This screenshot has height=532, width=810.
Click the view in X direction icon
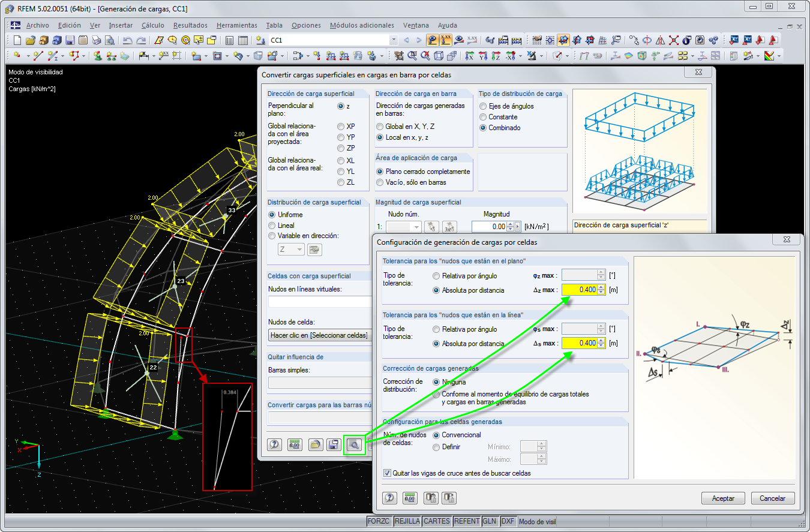(x=469, y=56)
